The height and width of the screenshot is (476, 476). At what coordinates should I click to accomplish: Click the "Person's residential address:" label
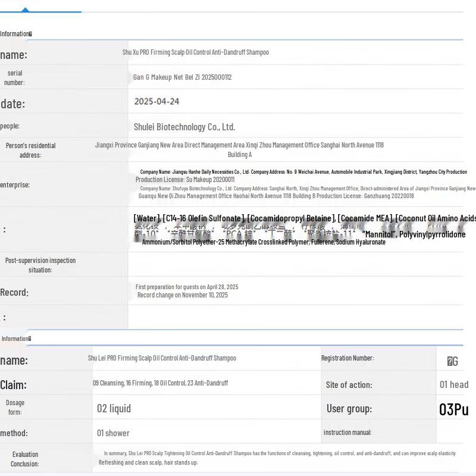[x=31, y=151]
